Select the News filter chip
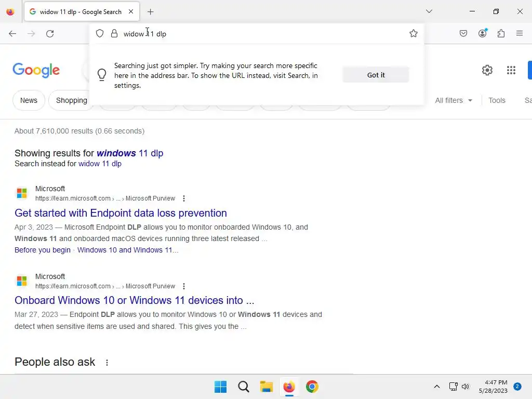Viewport: 532px width, 399px height. coord(29,100)
